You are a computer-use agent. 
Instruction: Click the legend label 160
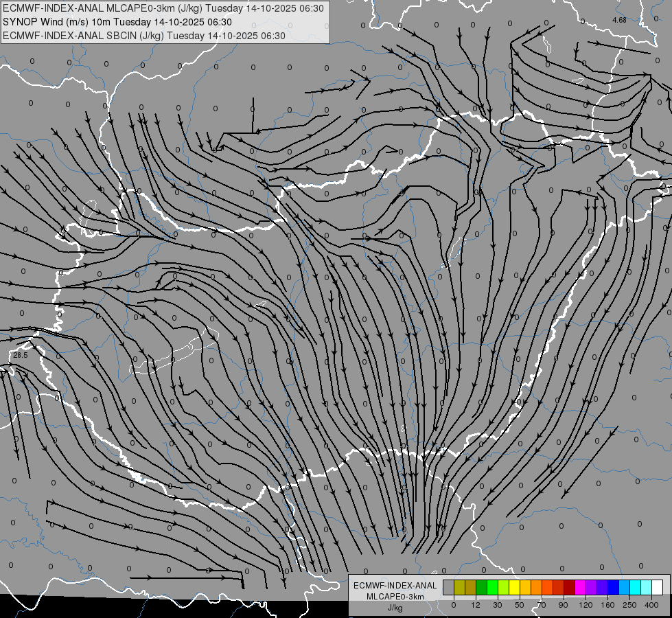point(607,605)
